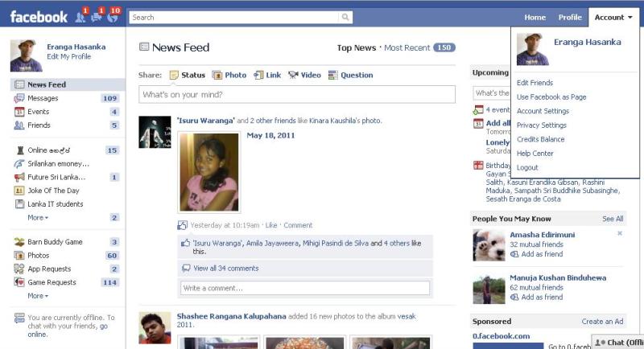This screenshot has height=349, width=644.
Task: Click the Photos sidebar icon
Action: [x=19, y=256]
